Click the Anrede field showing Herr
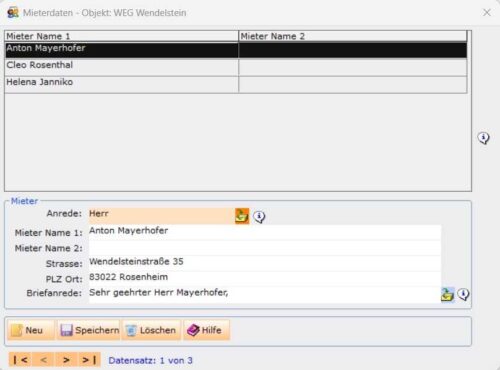The height and width of the screenshot is (370, 500). coord(162,216)
